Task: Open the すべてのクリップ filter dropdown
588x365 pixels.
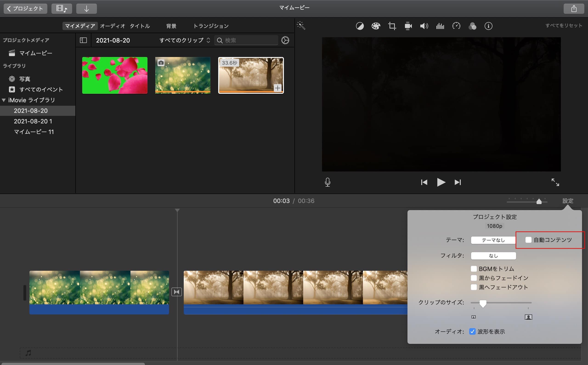Action: (x=184, y=40)
